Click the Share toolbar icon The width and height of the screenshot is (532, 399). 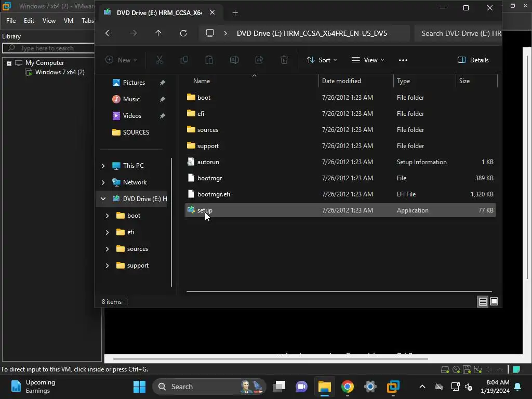pyautogui.click(x=259, y=60)
